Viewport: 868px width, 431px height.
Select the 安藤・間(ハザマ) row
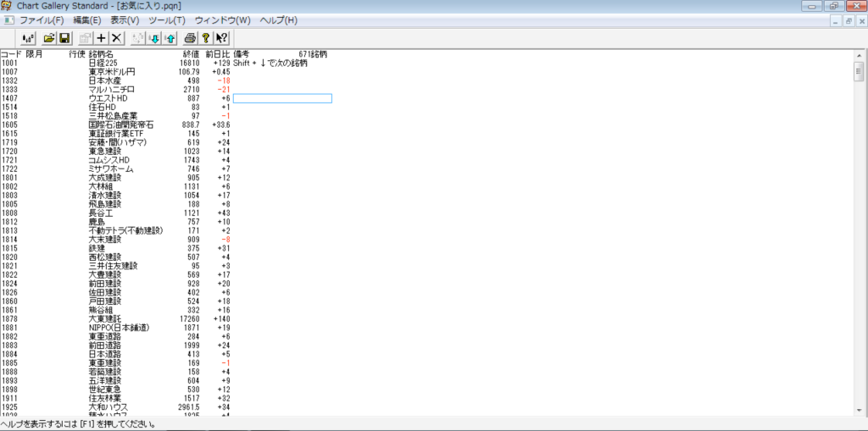(x=115, y=142)
